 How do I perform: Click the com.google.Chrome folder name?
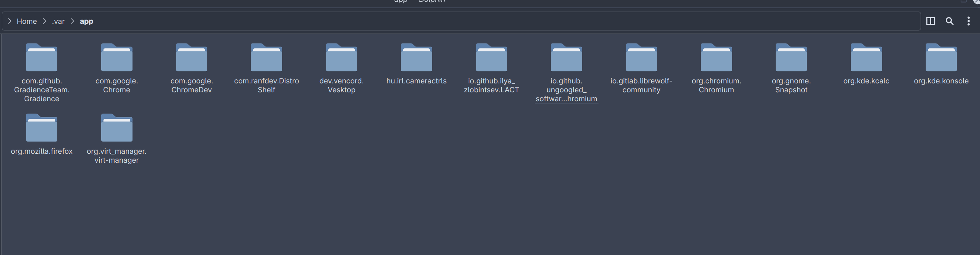click(117, 85)
